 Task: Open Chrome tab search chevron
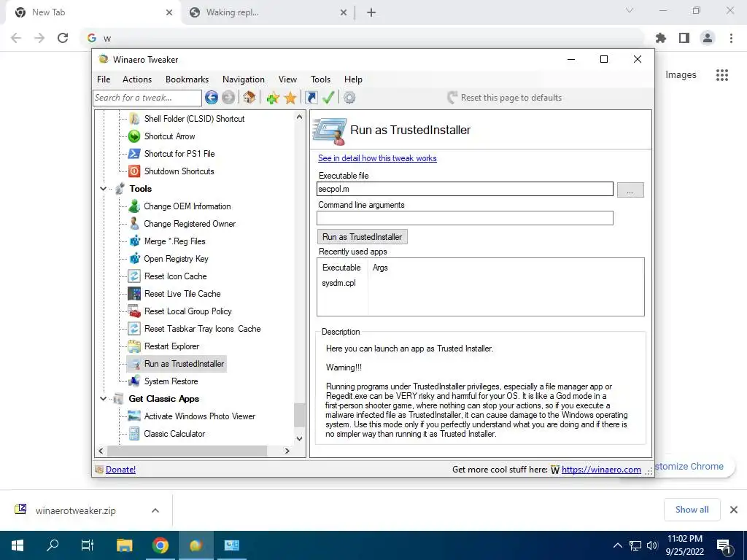pyautogui.click(x=630, y=10)
